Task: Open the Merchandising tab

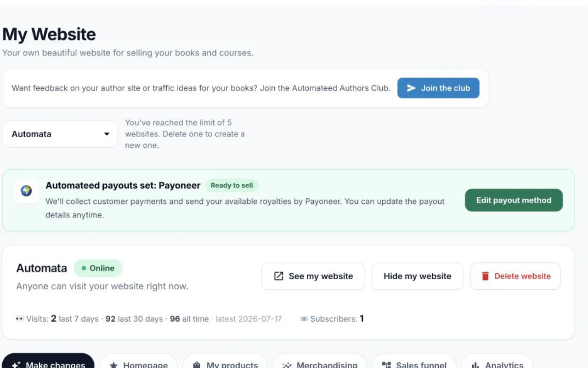Action: tap(320, 361)
